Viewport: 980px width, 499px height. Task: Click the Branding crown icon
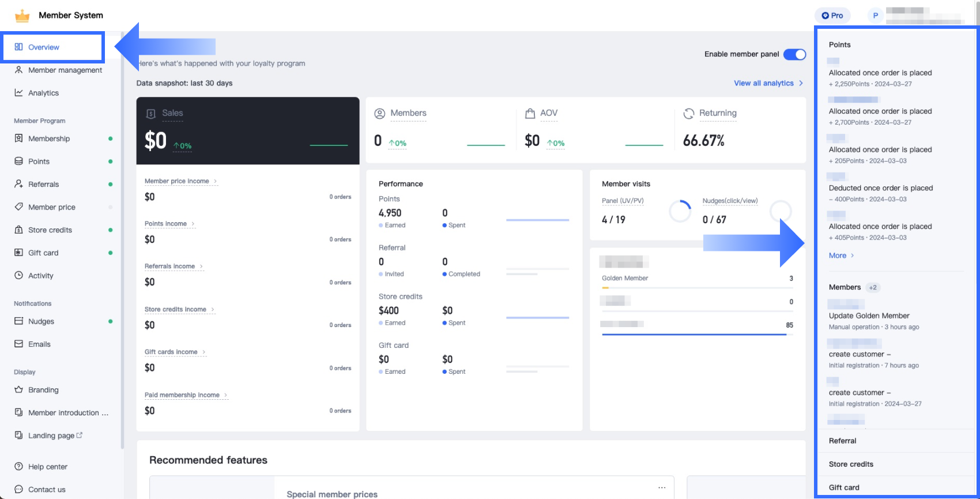click(x=18, y=390)
